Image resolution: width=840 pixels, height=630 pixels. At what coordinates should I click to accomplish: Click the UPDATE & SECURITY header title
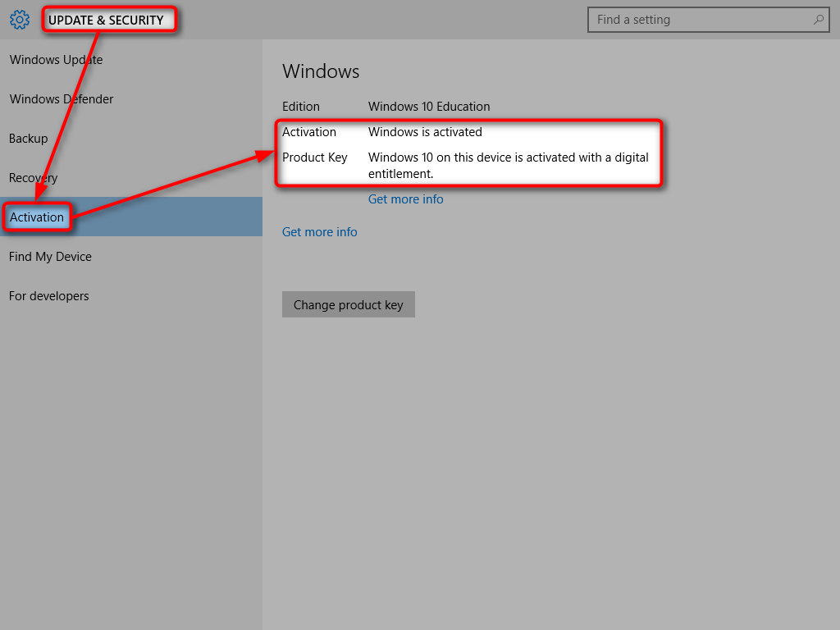pyautogui.click(x=106, y=21)
